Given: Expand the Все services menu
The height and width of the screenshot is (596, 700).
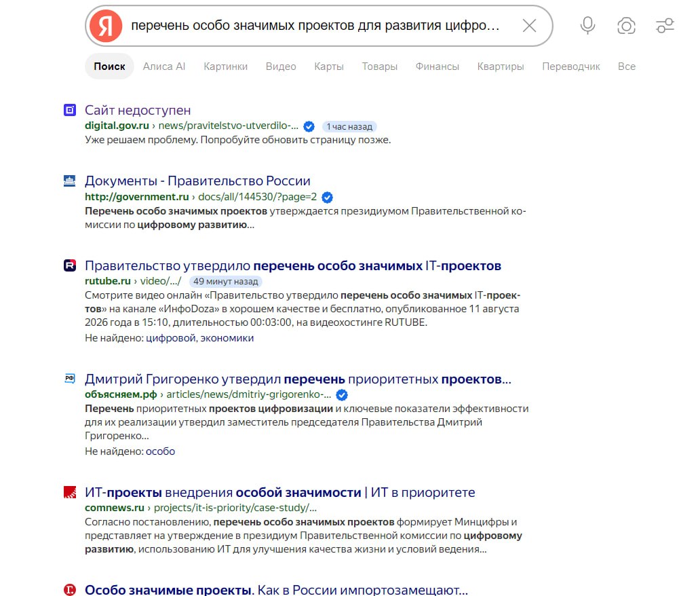Looking at the screenshot, I should tap(627, 67).
